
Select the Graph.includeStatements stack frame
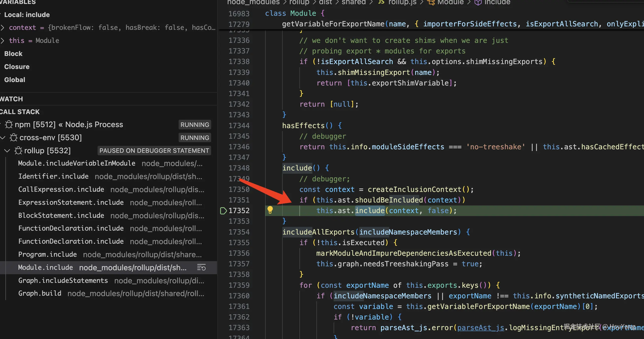point(63,281)
